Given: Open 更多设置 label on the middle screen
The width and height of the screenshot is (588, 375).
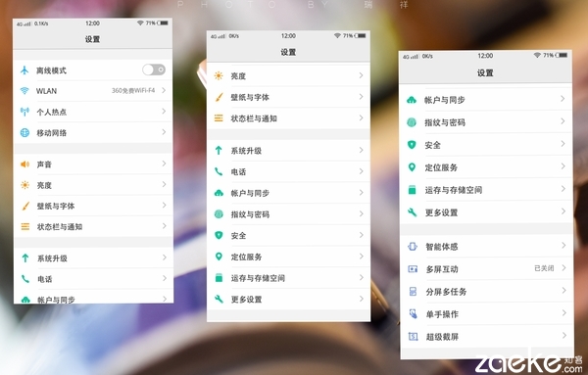Looking at the screenshot, I should tap(246, 300).
